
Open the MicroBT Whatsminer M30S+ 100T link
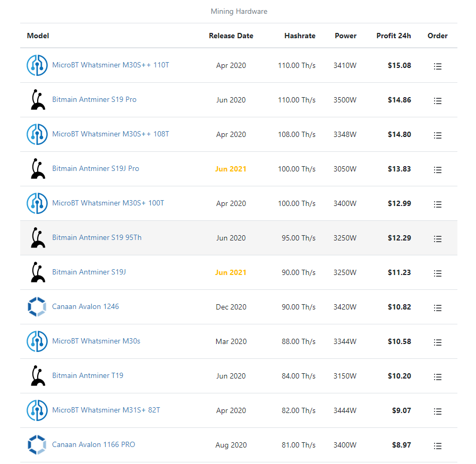(x=108, y=203)
